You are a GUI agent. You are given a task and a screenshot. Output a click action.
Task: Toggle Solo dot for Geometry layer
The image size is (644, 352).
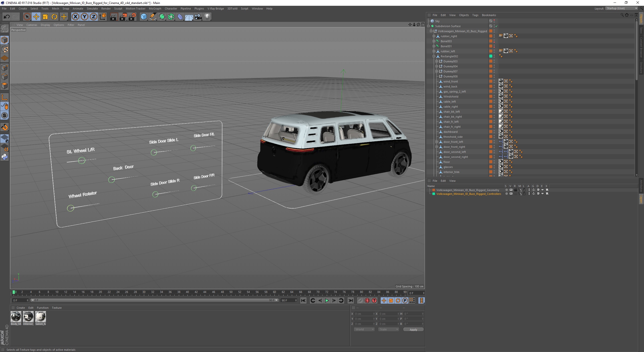(506, 190)
